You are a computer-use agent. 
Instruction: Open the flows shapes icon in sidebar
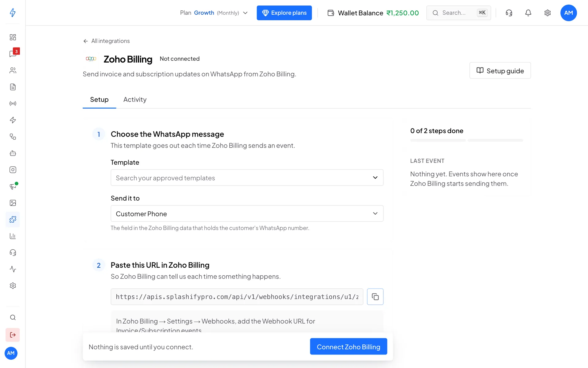[x=13, y=136]
